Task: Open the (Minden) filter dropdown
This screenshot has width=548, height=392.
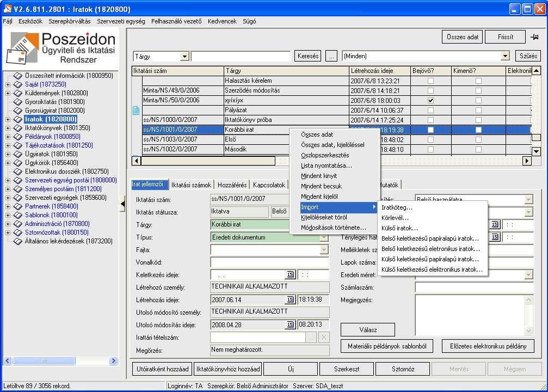Action: point(504,56)
